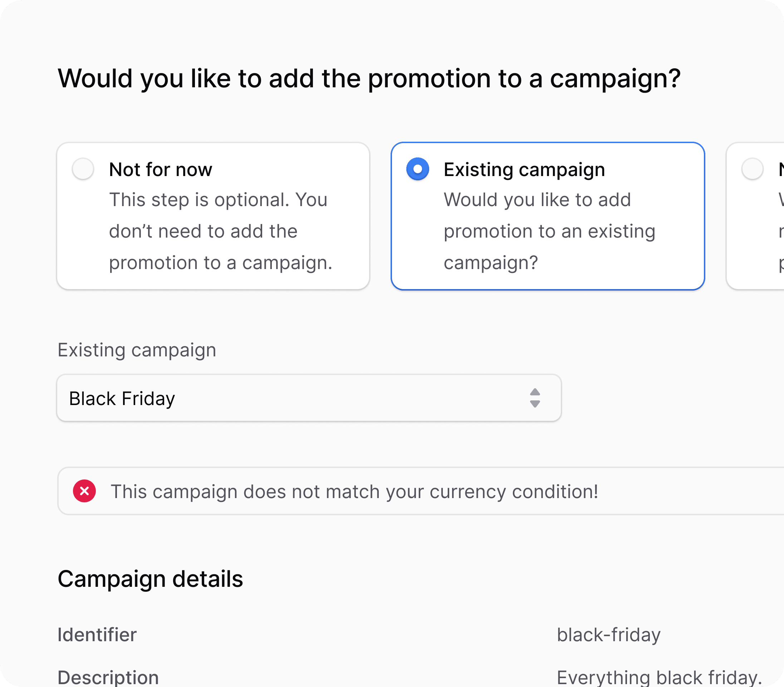Select the partially visible third radio option

[752, 169]
